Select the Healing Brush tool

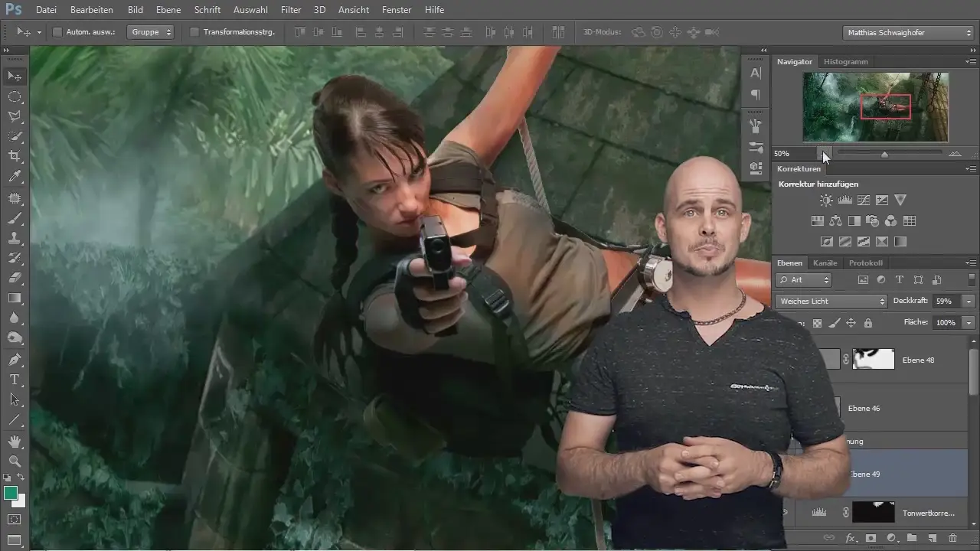click(x=15, y=198)
